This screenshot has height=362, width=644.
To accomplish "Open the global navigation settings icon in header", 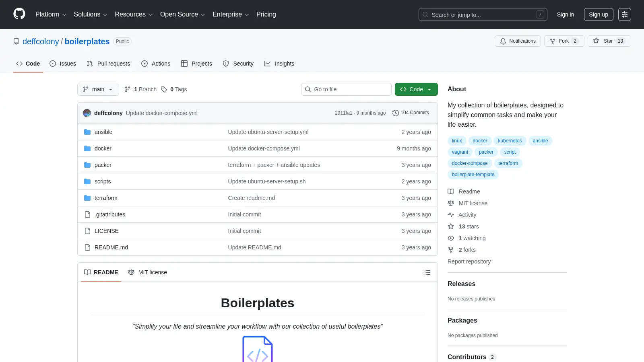I will click(x=625, y=14).
